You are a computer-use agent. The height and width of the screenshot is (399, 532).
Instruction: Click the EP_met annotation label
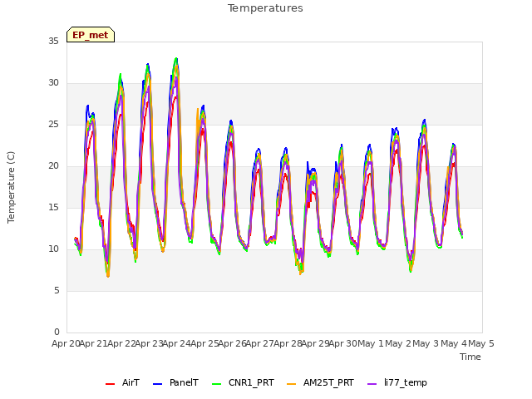pos(91,35)
